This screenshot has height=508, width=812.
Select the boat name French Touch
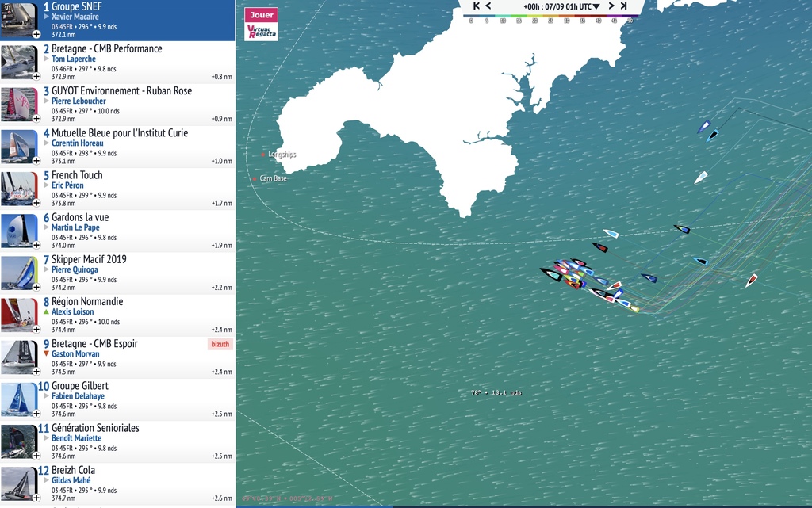tap(77, 175)
